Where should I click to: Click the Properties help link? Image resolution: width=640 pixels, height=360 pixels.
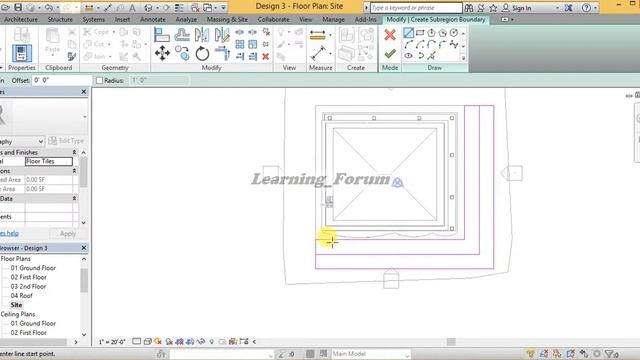pyautogui.click(x=9, y=233)
